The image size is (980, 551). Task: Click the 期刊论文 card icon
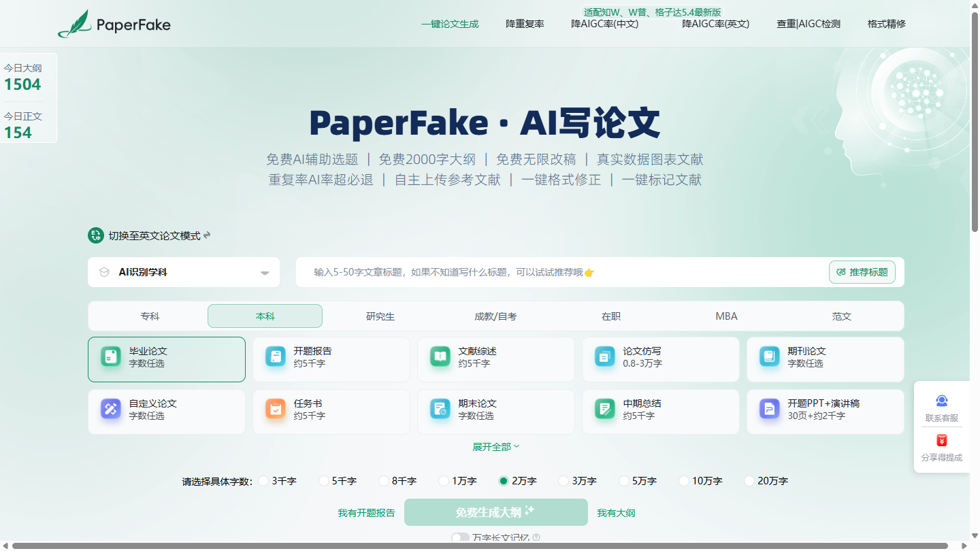[770, 356]
